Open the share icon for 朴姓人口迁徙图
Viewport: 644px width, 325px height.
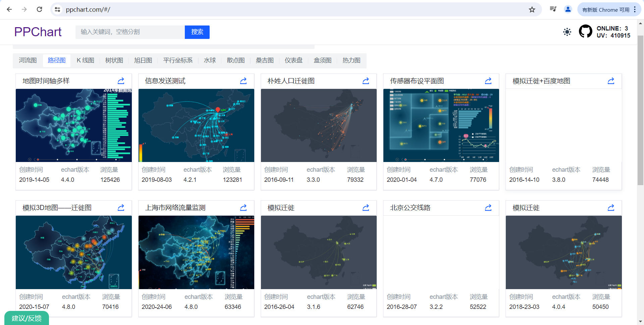click(366, 81)
